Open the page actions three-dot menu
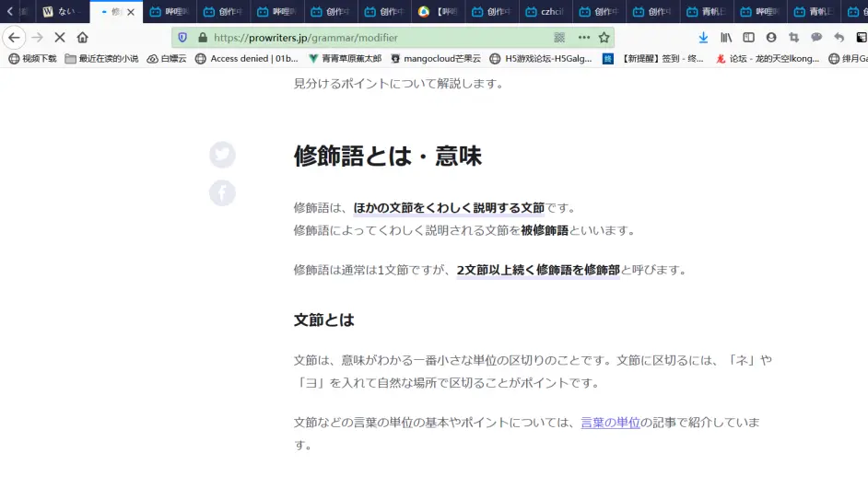868x488 pixels. [584, 38]
